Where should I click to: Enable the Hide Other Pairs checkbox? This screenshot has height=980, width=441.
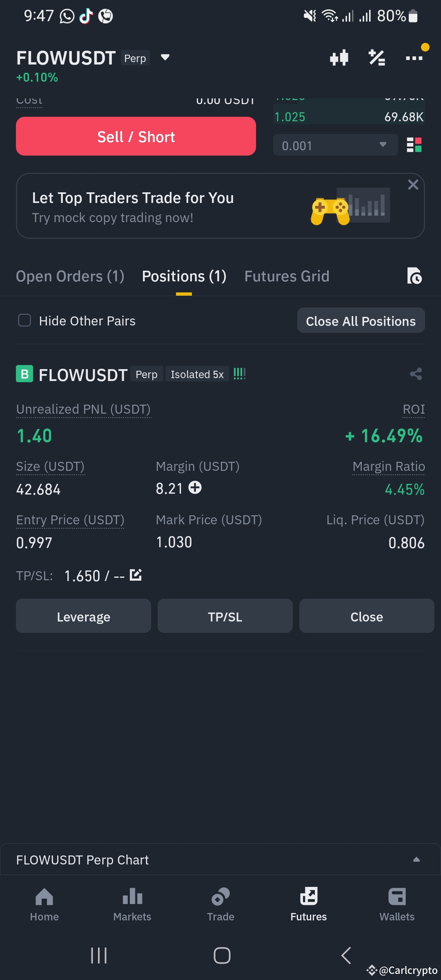pos(24,321)
